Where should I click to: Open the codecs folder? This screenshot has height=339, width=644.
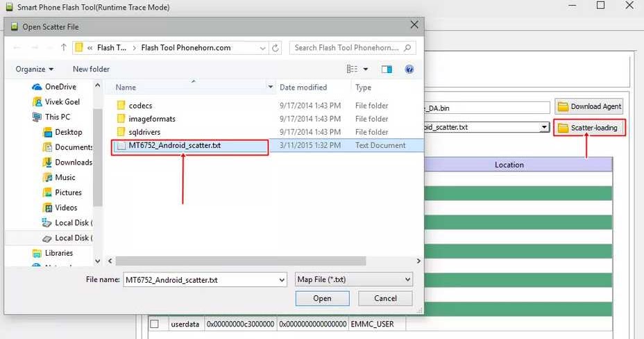coord(140,106)
